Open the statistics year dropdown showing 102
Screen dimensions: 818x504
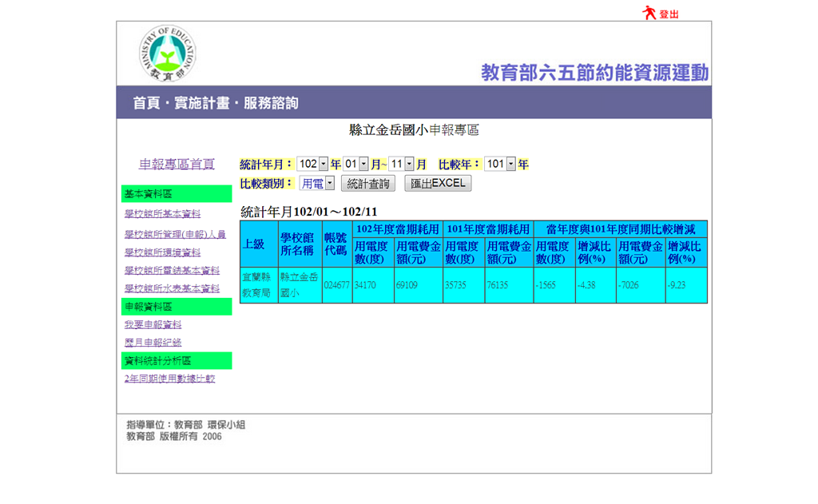(x=312, y=165)
